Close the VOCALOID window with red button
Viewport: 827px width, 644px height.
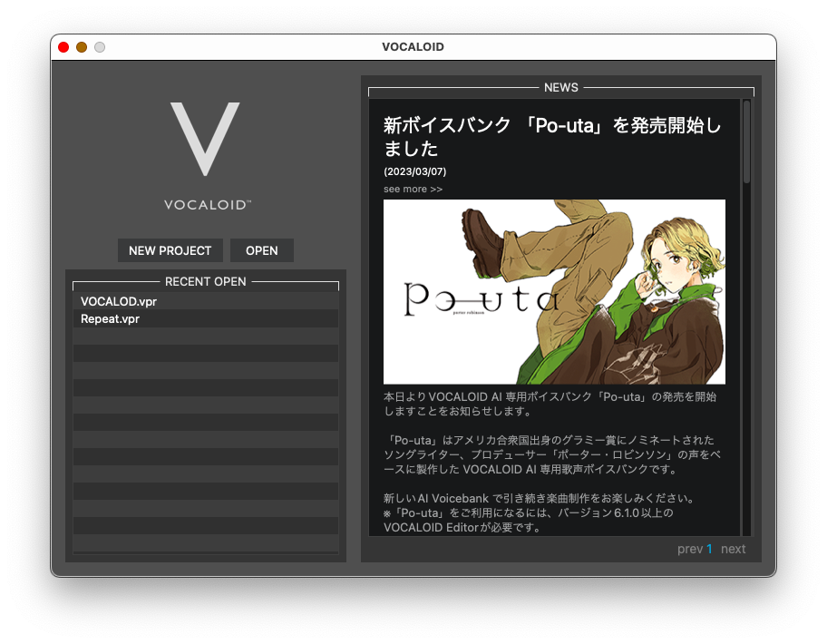click(63, 47)
